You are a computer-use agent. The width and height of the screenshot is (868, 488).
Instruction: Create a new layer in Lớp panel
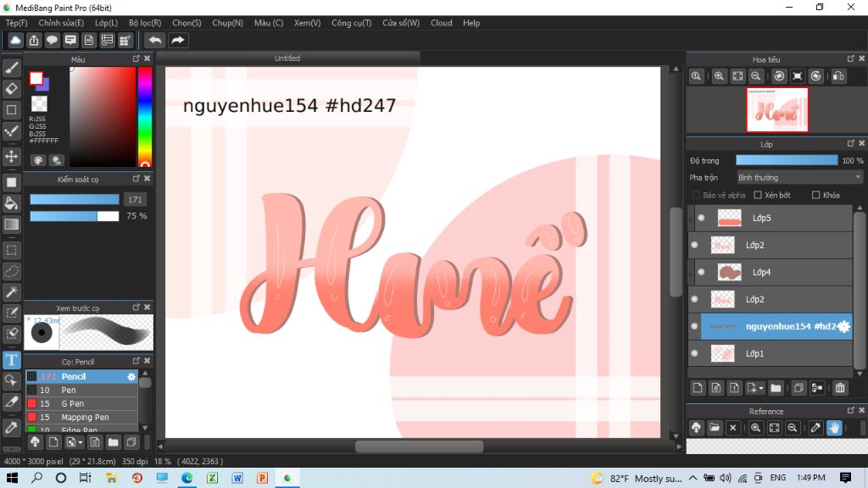(x=698, y=388)
